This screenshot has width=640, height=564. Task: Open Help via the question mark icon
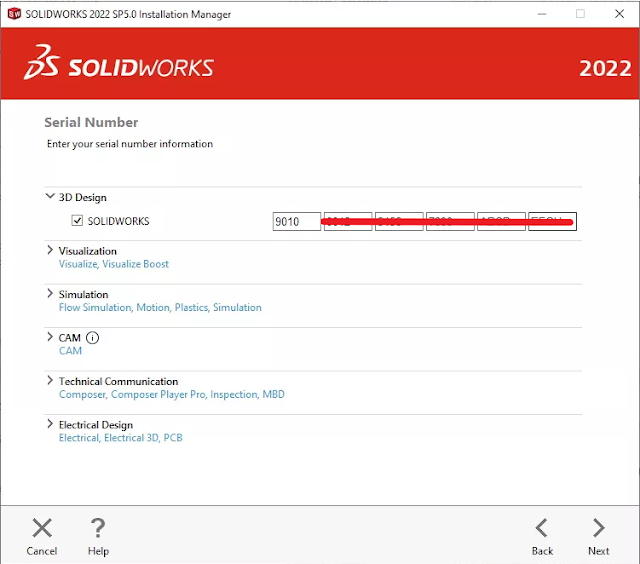tap(98, 528)
